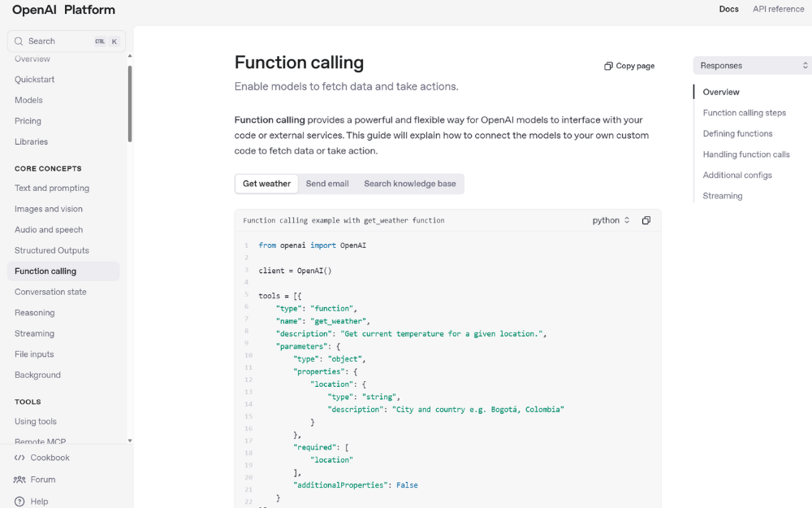Open the File inputs sidebar link
The width and height of the screenshot is (812, 508).
pyautogui.click(x=34, y=354)
